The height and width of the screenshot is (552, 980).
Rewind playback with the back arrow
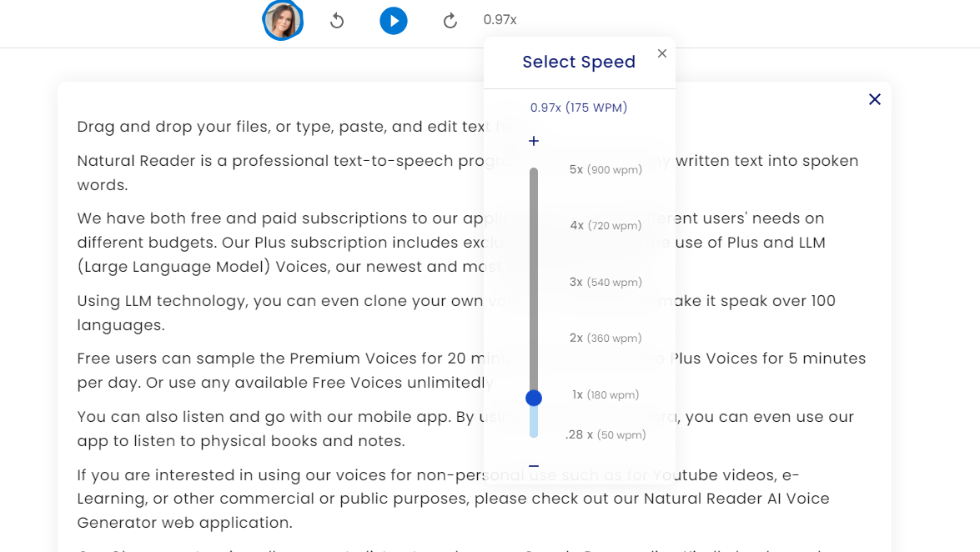coord(337,21)
